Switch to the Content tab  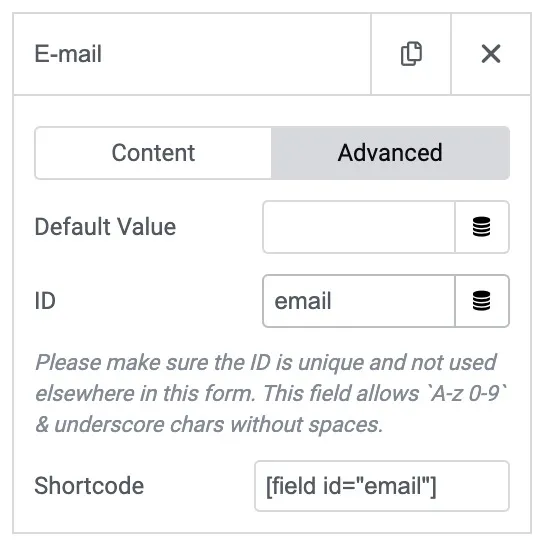153,153
